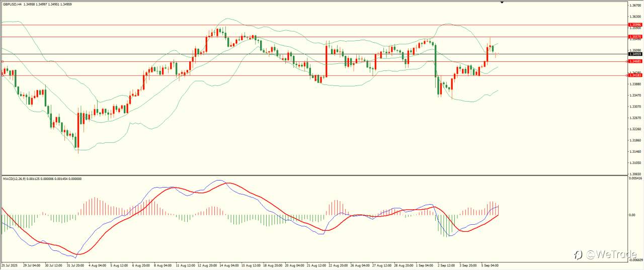Click the 31 Jul 20:00 time axis label
Screen dimensions: 644x270
(75, 265)
